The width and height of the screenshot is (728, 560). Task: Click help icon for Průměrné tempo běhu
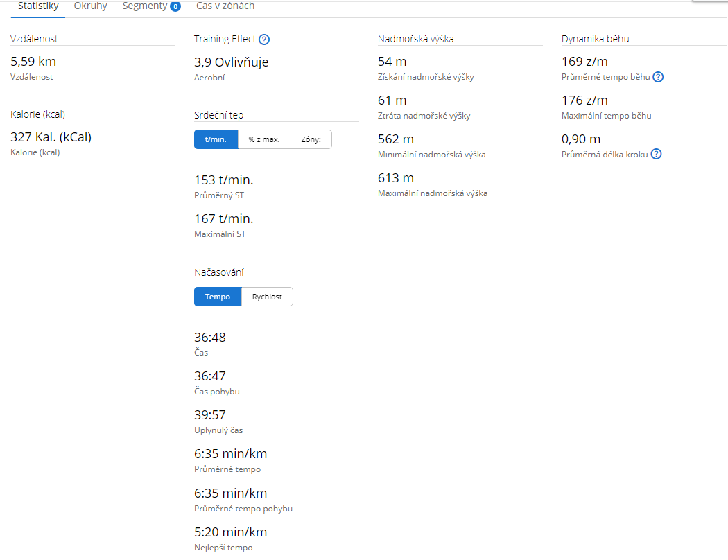[x=658, y=77]
